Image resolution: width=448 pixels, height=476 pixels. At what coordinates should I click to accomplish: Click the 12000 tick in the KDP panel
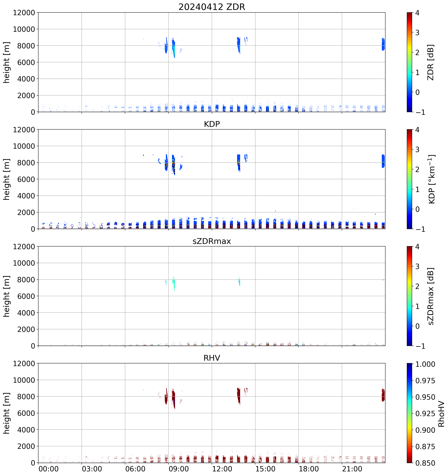[24, 130]
